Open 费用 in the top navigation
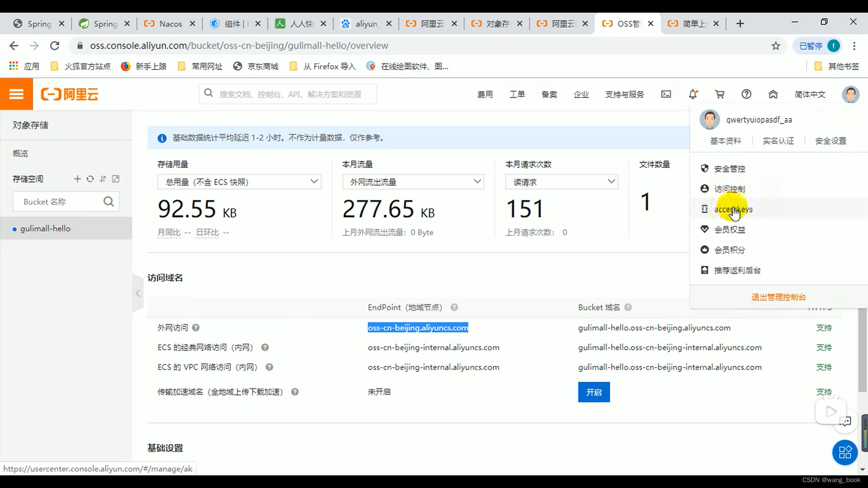The width and height of the screenshot is (868, 488). (x=485, y=94)
